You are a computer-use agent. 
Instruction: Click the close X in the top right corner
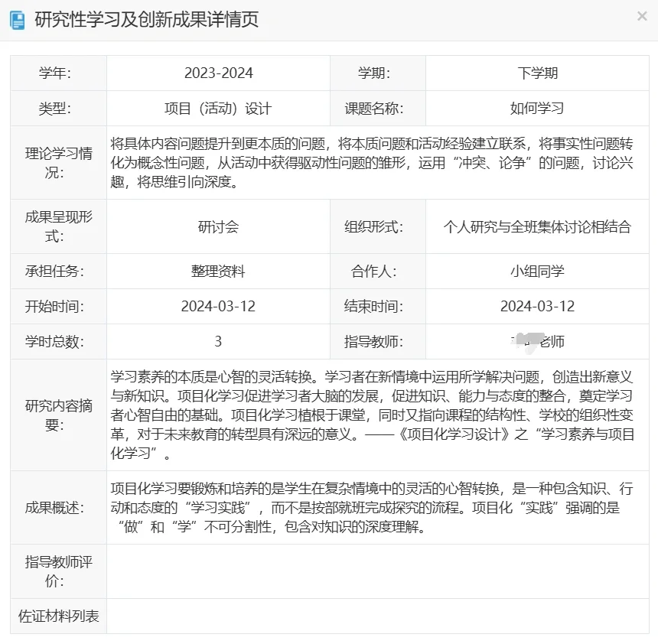pyautogui.click(x=642, y=16)
